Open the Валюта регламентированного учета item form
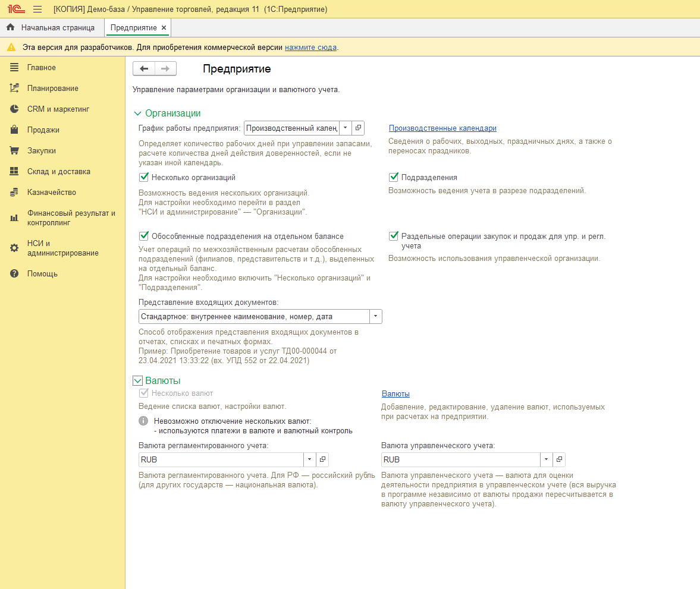The height and width of the screenshot is (589, 700). (x=322, y=459)
